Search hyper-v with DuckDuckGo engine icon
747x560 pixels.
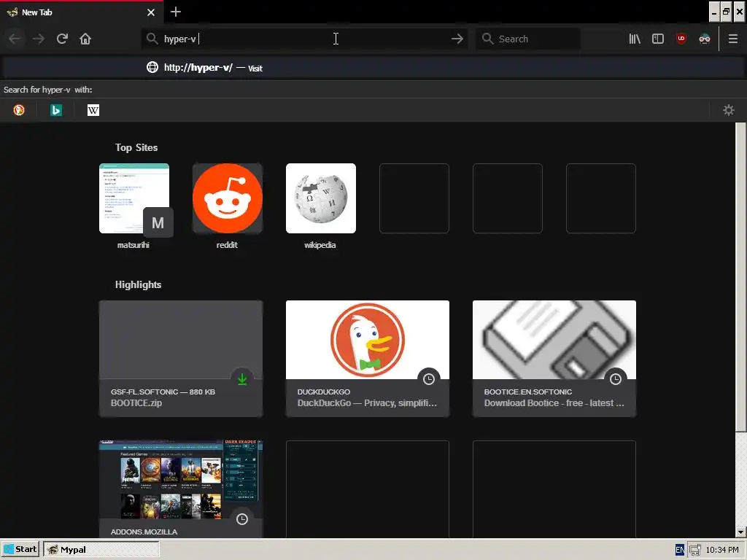(18, 110)
